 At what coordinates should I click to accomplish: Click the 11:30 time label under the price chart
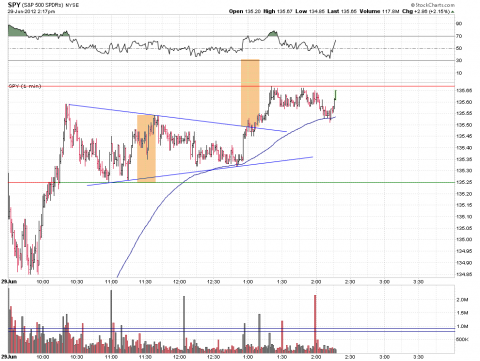[145, 282]
